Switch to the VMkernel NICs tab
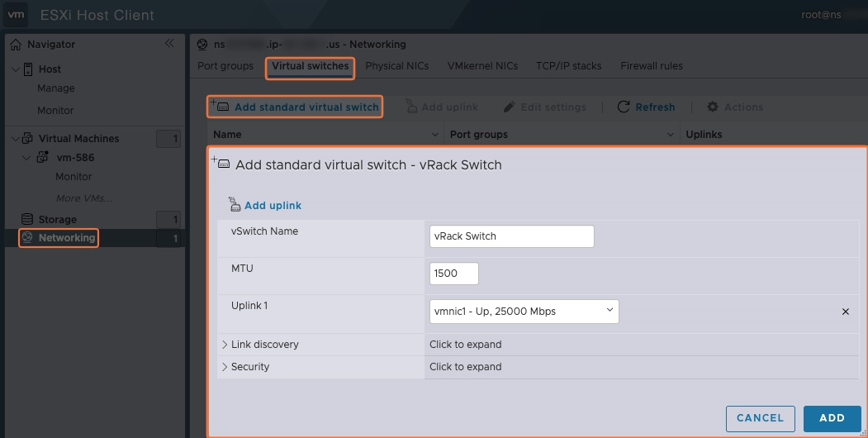 click(482, 66)
